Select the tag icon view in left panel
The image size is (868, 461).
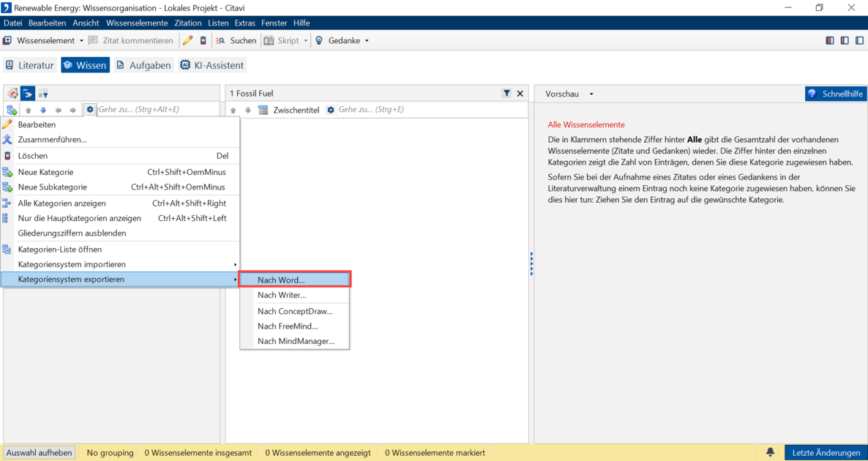coord(12,94)
